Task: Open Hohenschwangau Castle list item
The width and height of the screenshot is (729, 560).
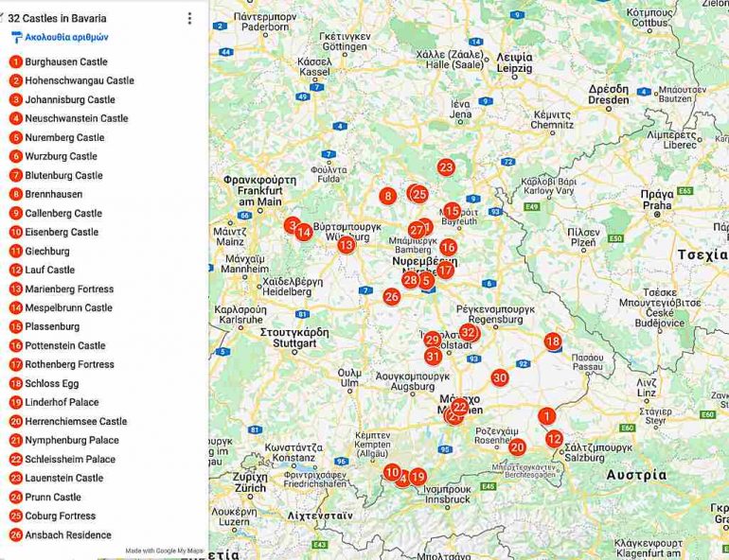Action: click(x=80, y=80)
